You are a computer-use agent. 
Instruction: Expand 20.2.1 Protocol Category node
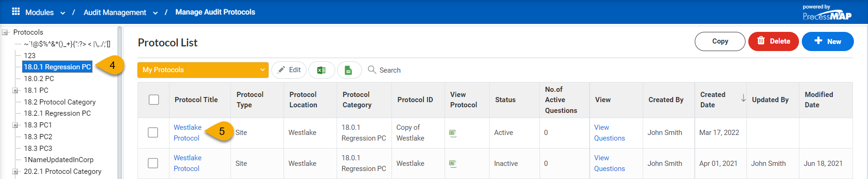[15, 172]
